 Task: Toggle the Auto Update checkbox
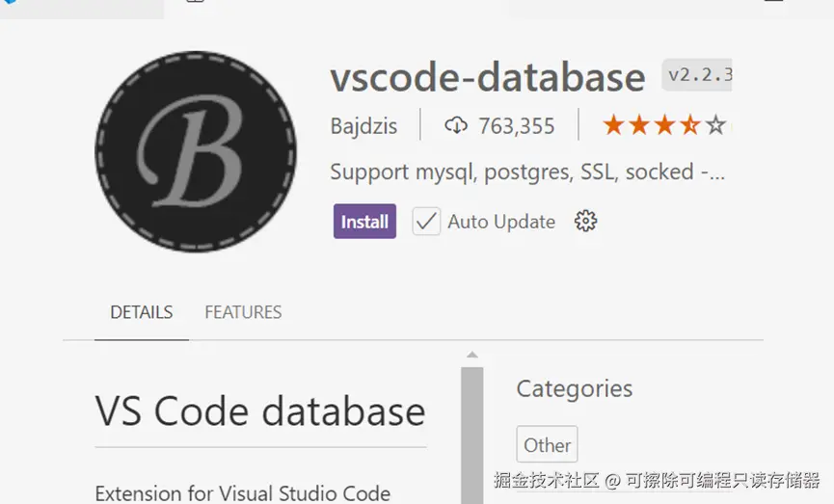426,222
